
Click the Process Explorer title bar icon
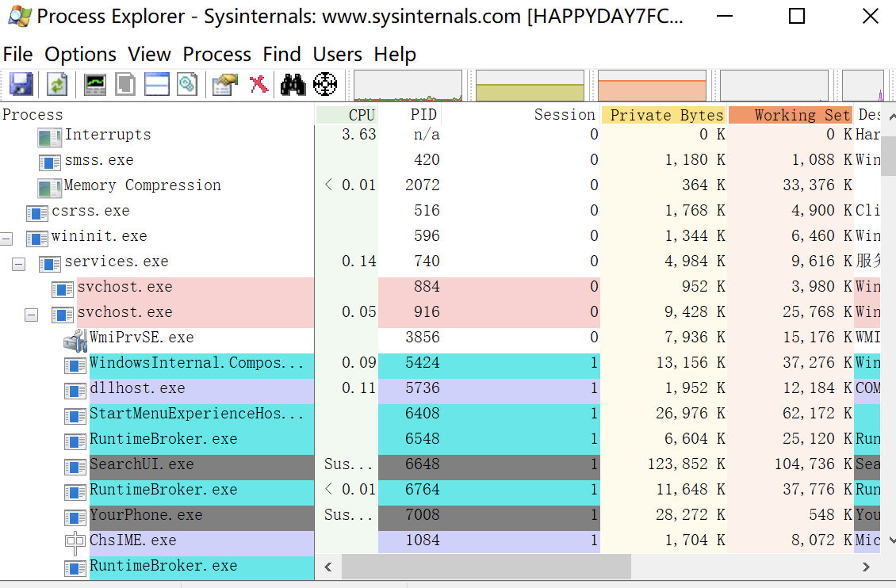(x=20, y=16)
